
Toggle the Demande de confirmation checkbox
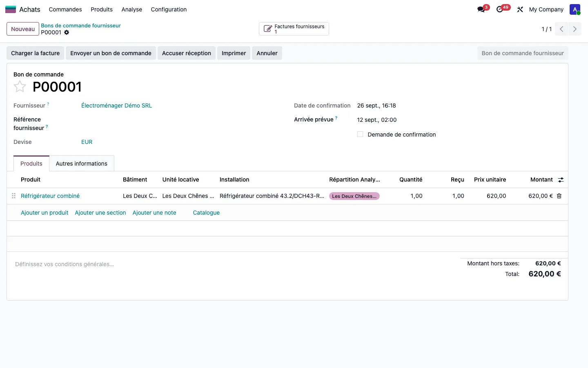(x=360, y=134)
